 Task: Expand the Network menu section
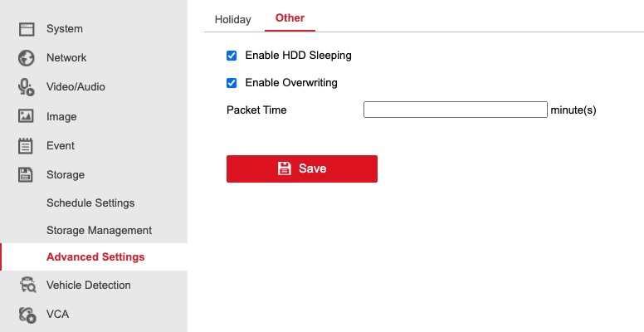click(66, 58)
